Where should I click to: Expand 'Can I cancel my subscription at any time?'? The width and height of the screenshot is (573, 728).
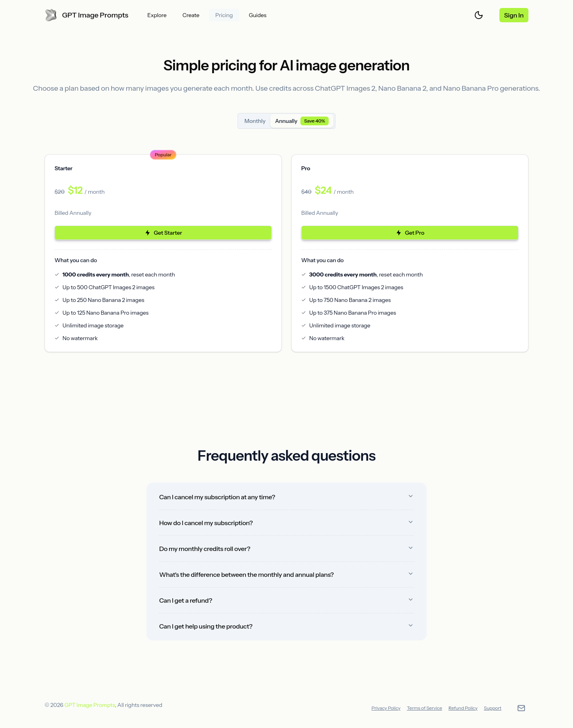tap(286, 497)
